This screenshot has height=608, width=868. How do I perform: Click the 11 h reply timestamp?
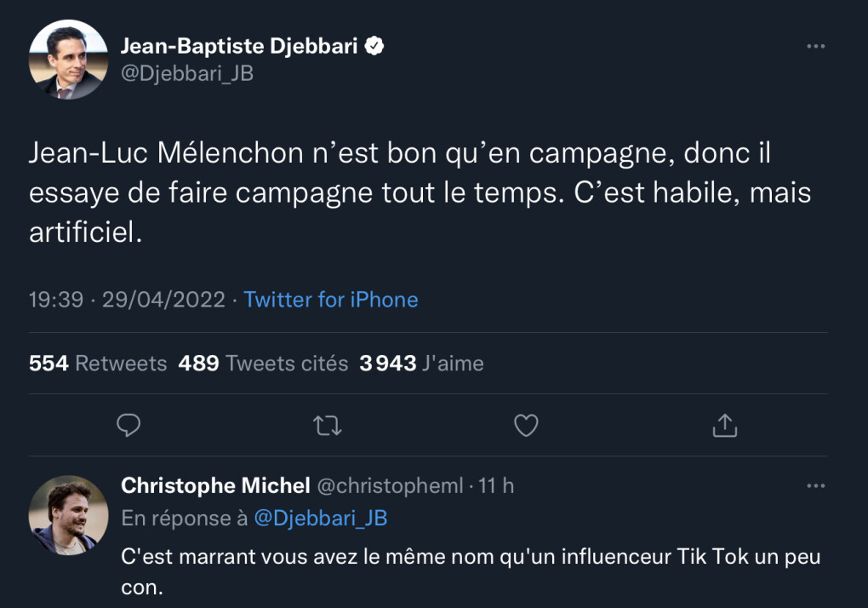(x=496, y=485)
